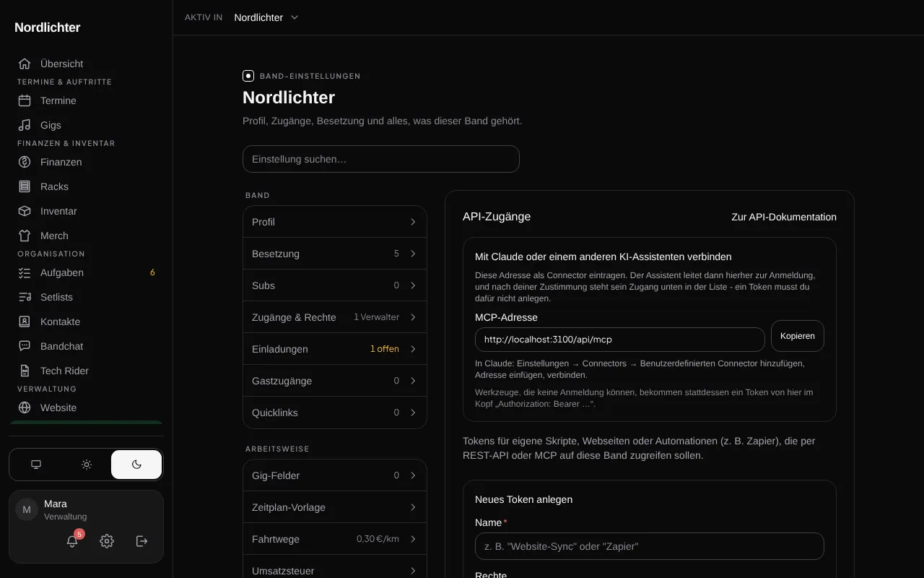The width and height of the screenshot is (924, 578).
Task: Open notifications via the bell icon
Action: [72, 541]
